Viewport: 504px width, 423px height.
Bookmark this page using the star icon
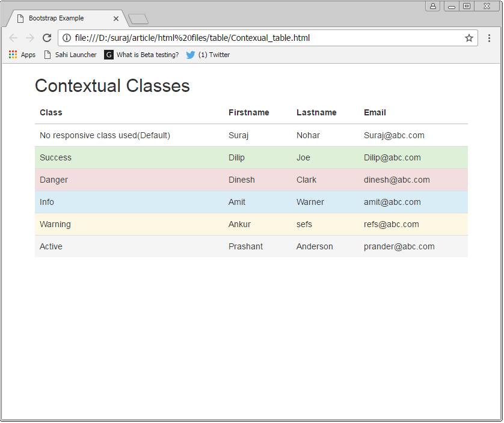469,37
